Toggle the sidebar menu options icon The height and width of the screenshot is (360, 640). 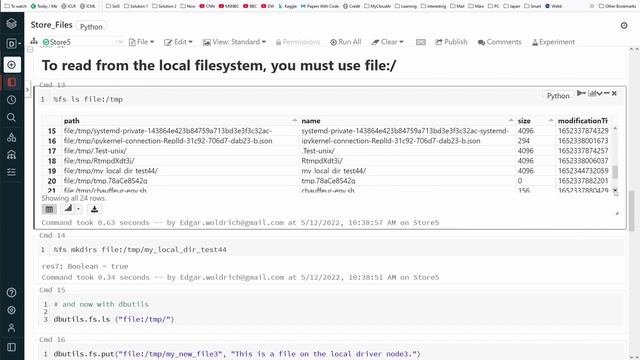click(x=11, y=347)
